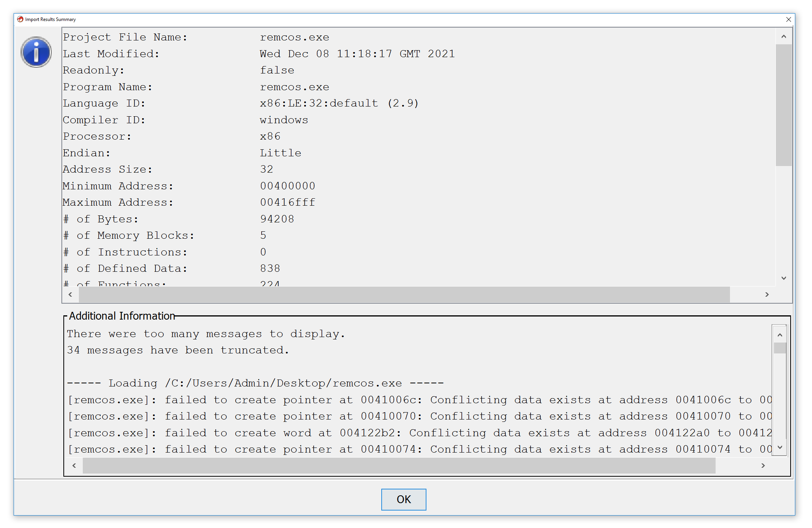Click the Additional Information section label
The width and height of the screenshot is (812, 528).
(x=122, y=316)
